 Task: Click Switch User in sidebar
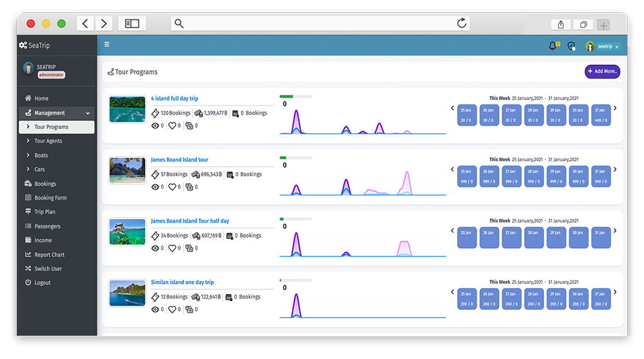57,269
